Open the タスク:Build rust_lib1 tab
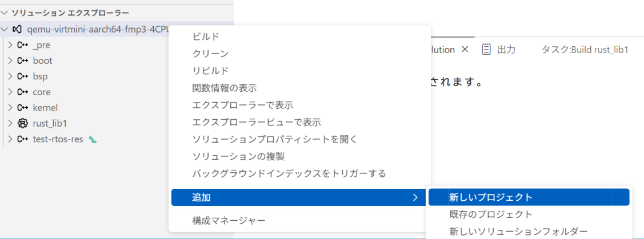 tap(585, 50)
